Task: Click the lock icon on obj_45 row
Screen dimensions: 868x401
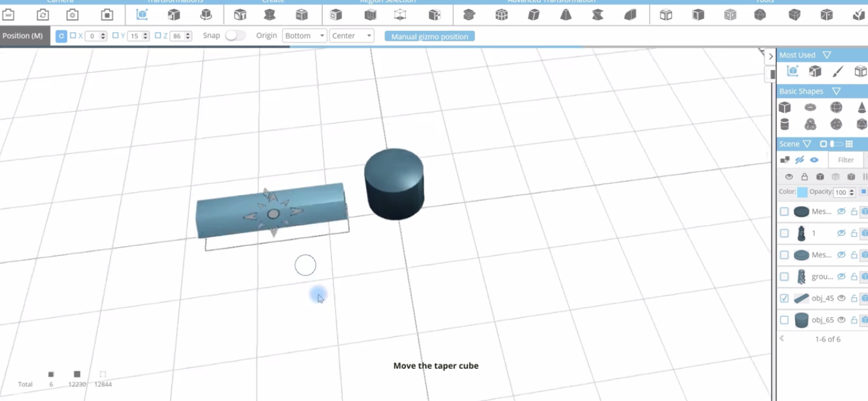Action: pos(854,298)
